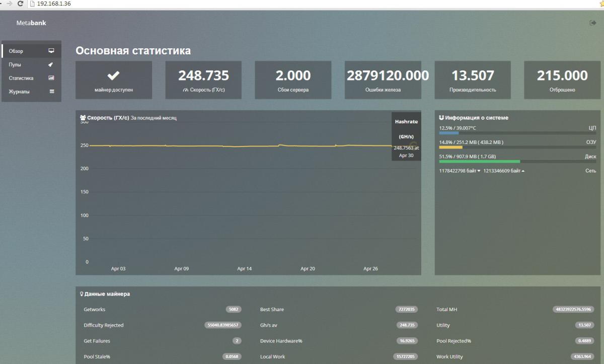Image resolution: width=604 pixels, height=364 pixels.
Task: Click the chart image icon beside Статистика
Action: pyautogui.click(x=51, y=78)
